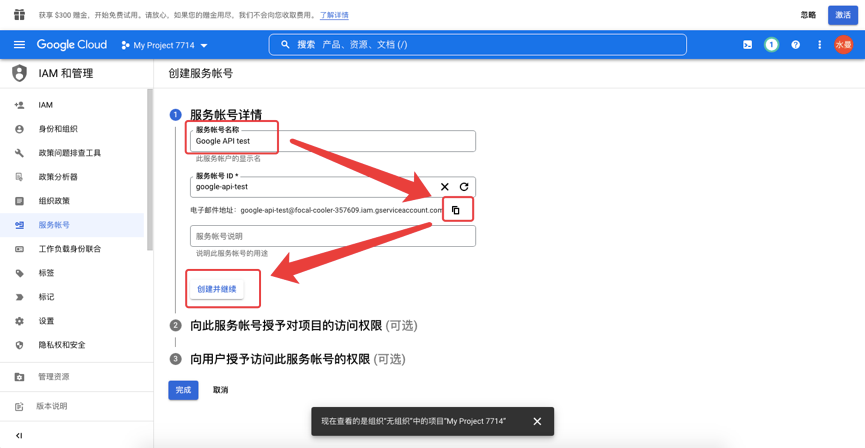Click the folder gear icon beside 管理资源
This screenshot has height=448, width=865.
pos(19,377)
